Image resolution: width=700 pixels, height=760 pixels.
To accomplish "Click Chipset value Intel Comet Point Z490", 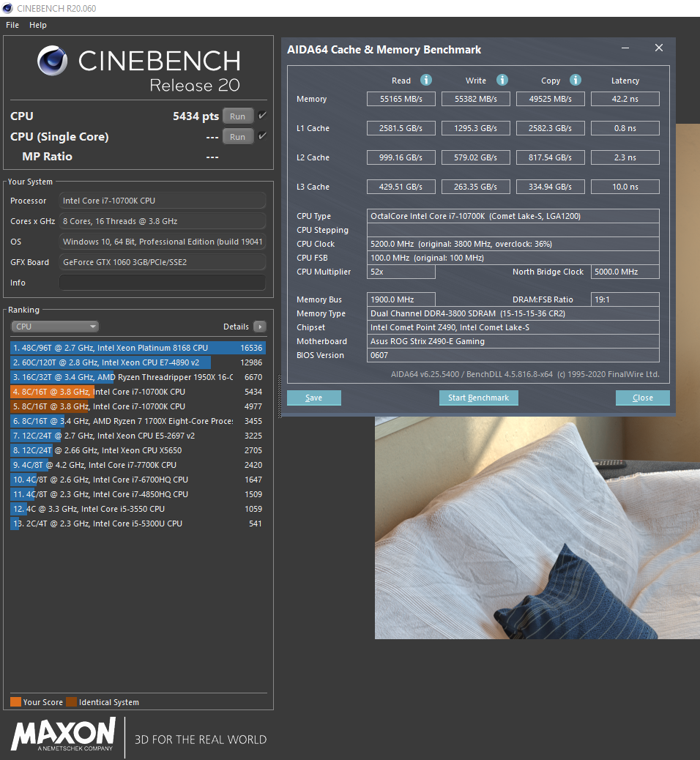I will (513, 328).
